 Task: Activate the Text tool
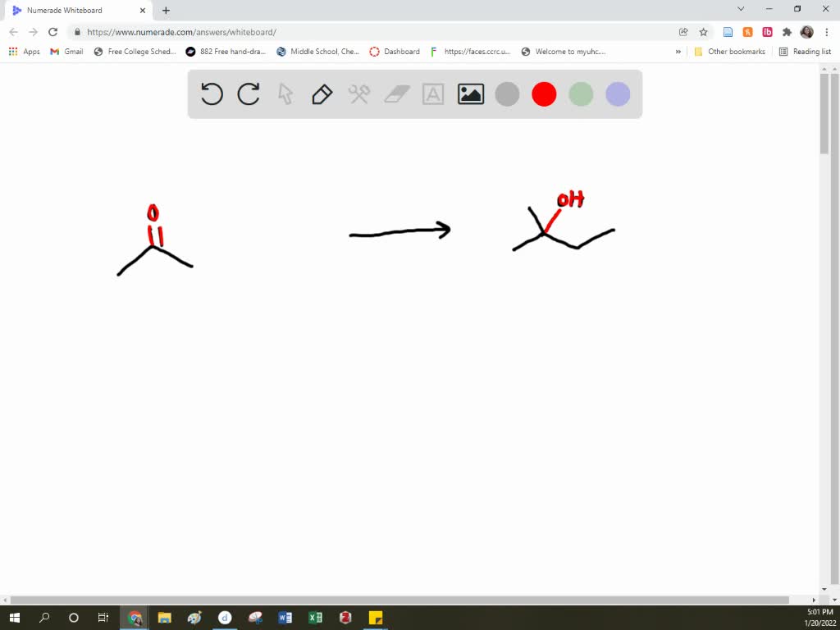432,94
